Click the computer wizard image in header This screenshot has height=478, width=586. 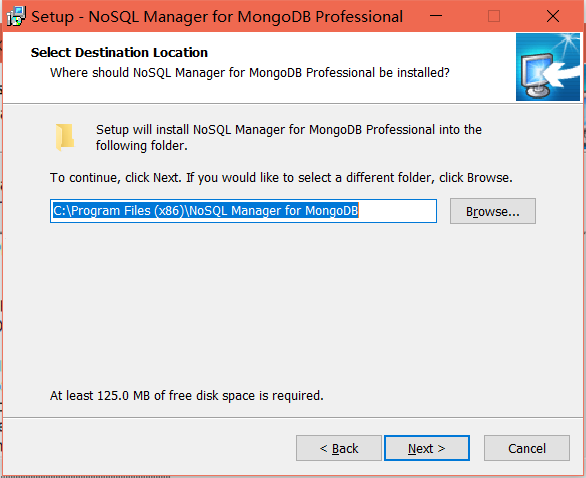548,67
